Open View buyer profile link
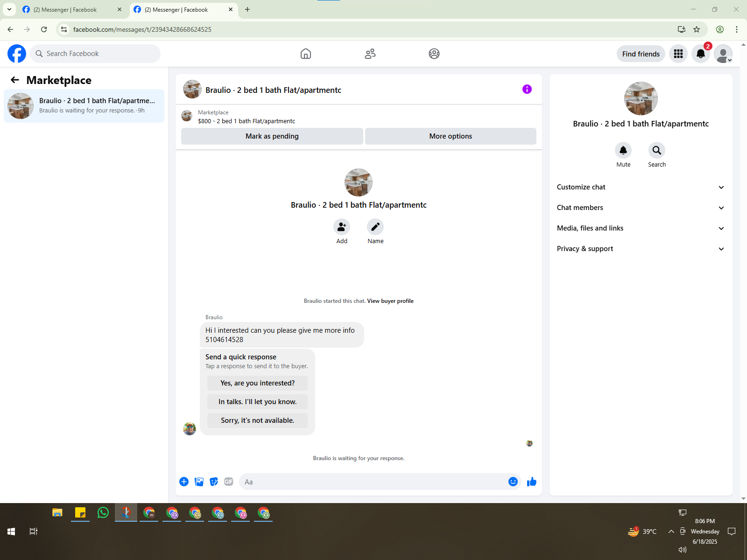The width and height of the screenshot is (747, 560). tap(390, 301)
